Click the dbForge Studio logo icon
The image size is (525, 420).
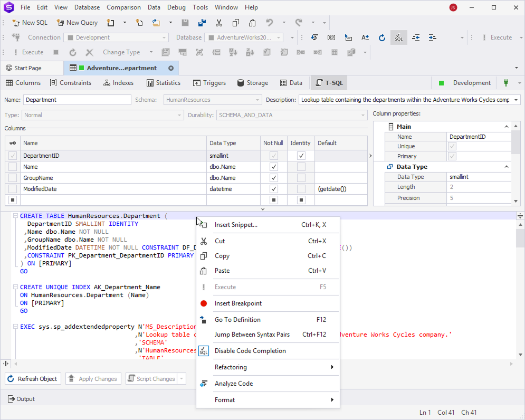click(9, 7)
